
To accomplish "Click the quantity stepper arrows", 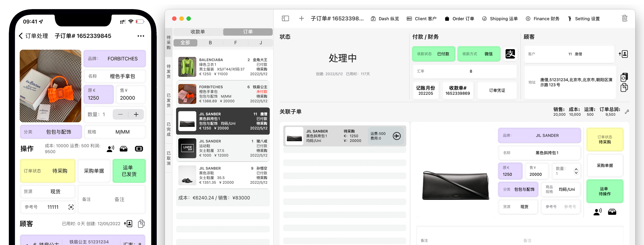I will pos(576,171).
